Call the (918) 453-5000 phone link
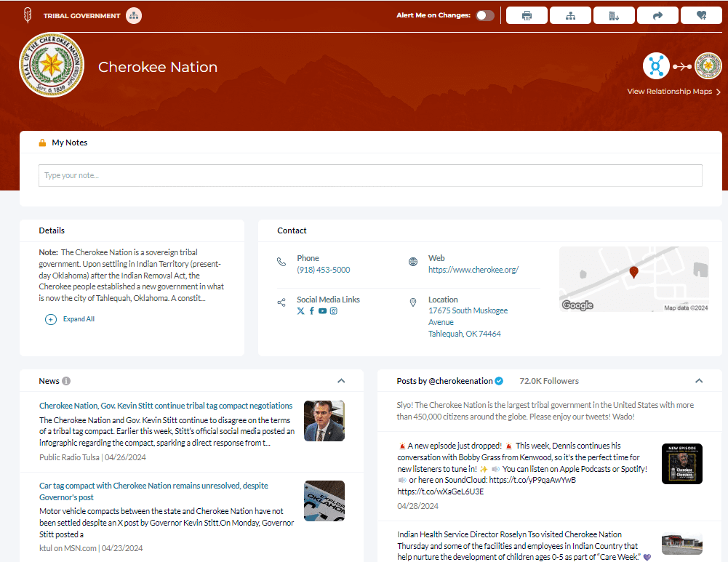Viewport: 728px width, 562px height. point(324,270)
